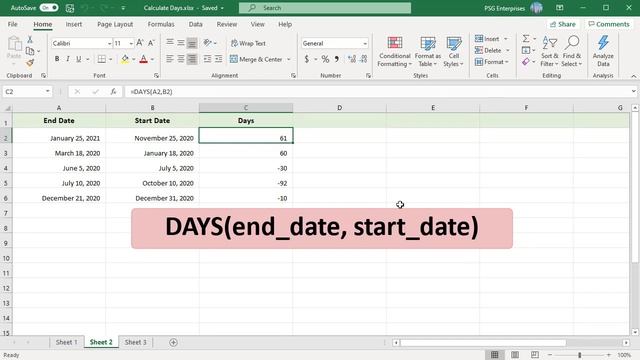640x360 pixels.
Task: Toggle Bold formatting
Action: point(57,59)
